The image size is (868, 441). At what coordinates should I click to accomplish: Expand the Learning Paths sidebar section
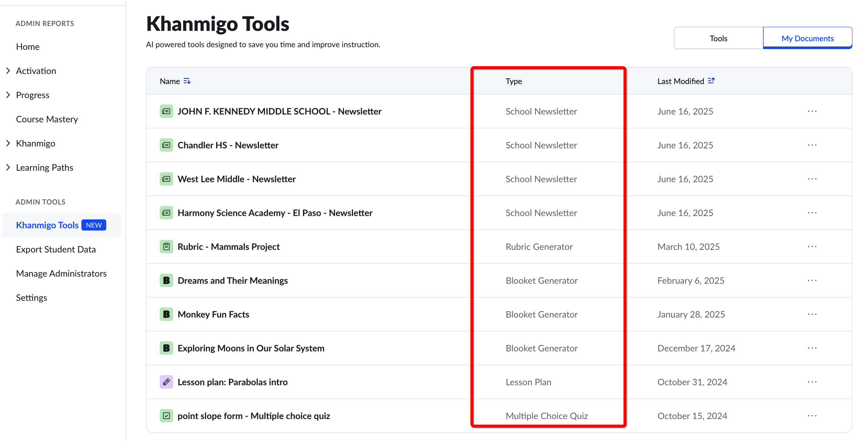8,167
